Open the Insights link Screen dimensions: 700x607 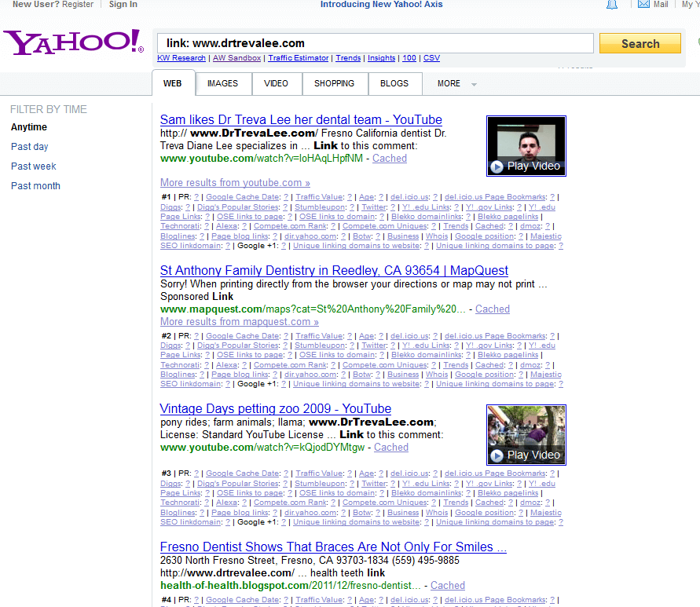click(x=381, y=58)
